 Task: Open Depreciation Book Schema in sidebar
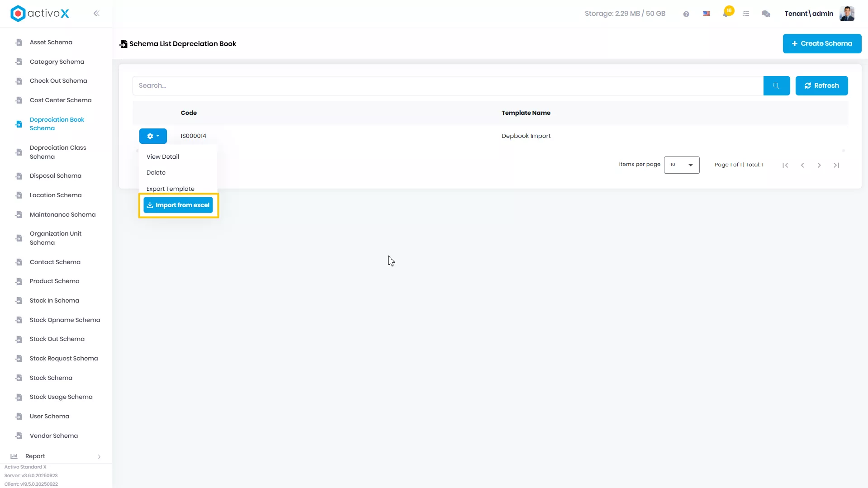coord(57,124)
